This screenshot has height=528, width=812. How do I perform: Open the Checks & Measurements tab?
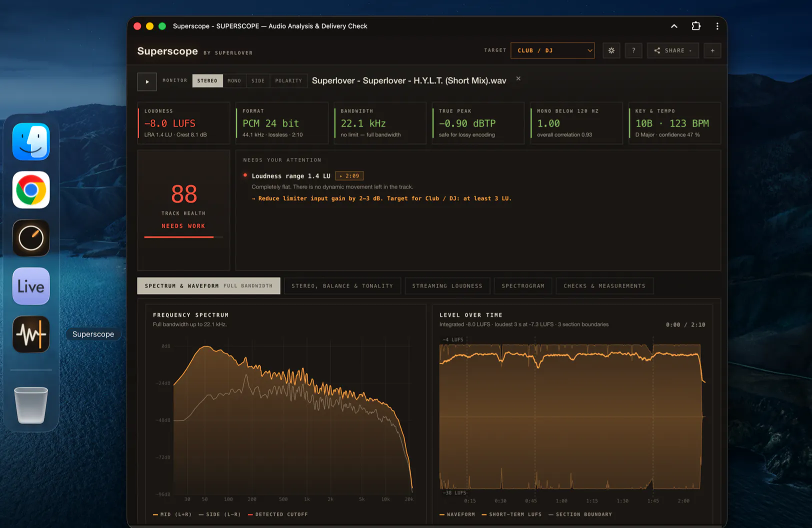pos(604,286)
